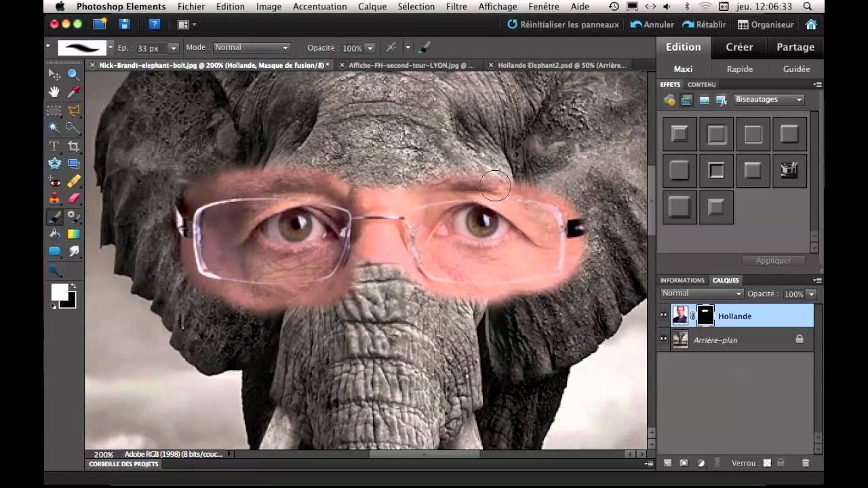Click the floppy disk save icon
The height and width of the screenshot is (488, 868).
point(124,24)
